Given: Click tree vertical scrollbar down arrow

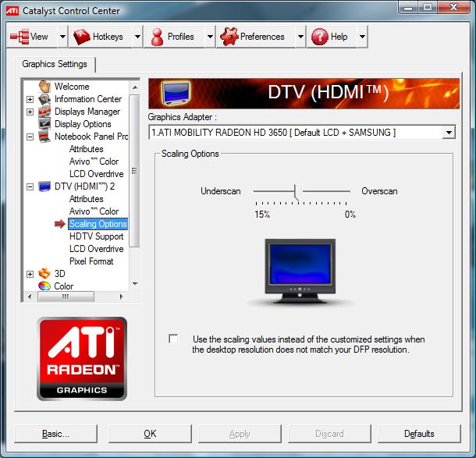Looking at the screenshot, I should coord(135,284).
